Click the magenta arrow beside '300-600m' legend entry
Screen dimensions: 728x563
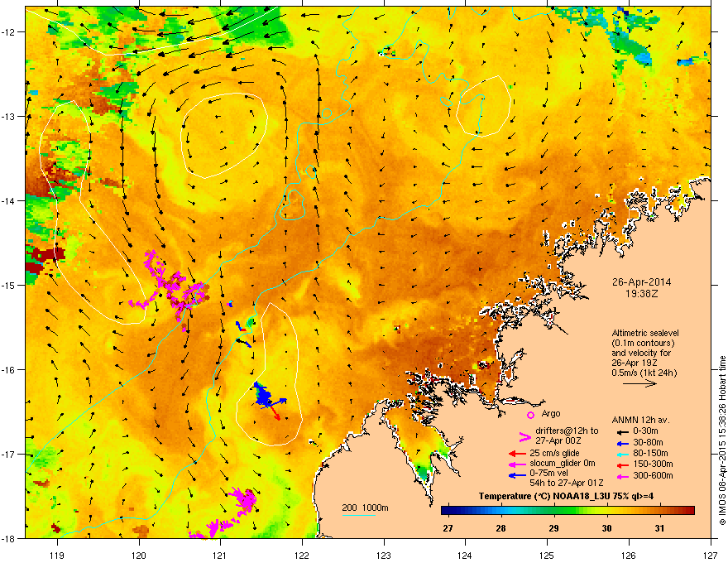621,477
